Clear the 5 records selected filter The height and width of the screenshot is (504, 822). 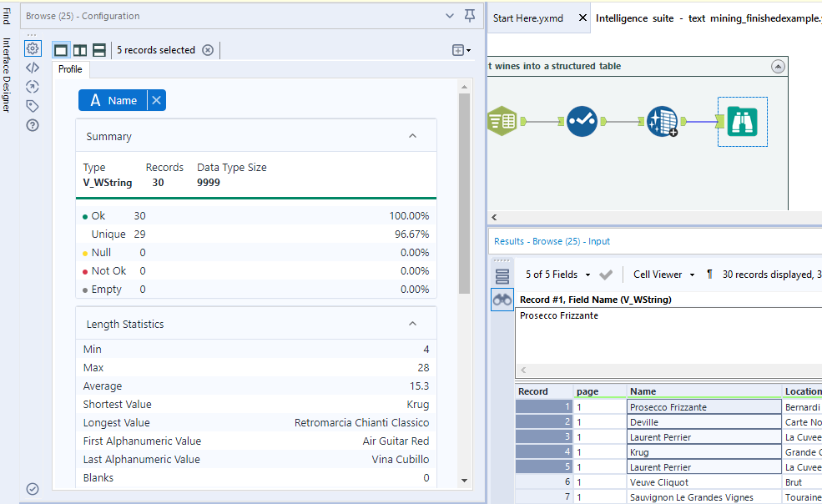coord(208,50)
